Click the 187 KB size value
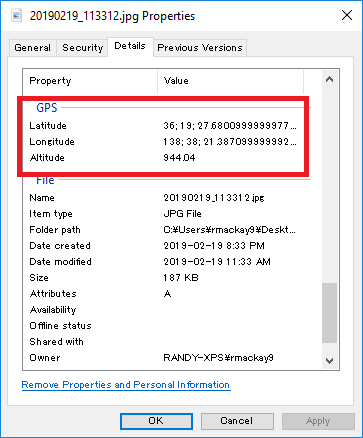The height and width of the screenshot is (438, 363). pyautogui.click(x=181, y=278)
